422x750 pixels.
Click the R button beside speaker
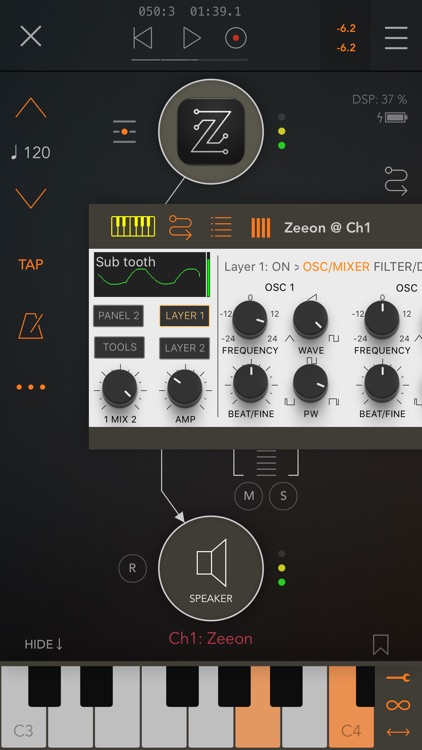[133, 568]
